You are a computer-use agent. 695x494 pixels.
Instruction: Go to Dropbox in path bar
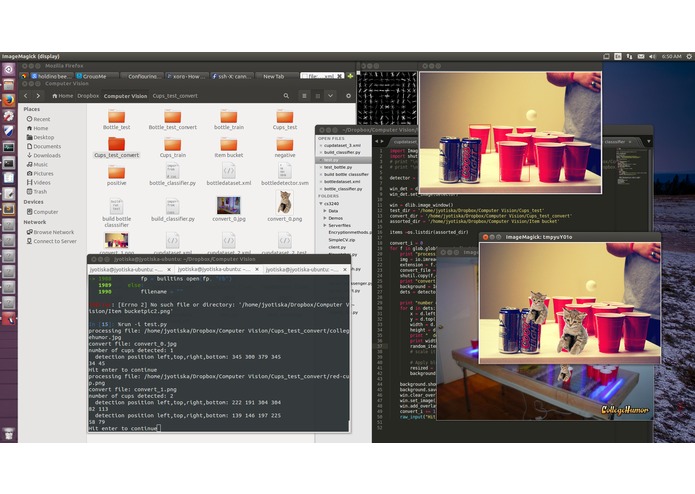(x=88, y=96)
